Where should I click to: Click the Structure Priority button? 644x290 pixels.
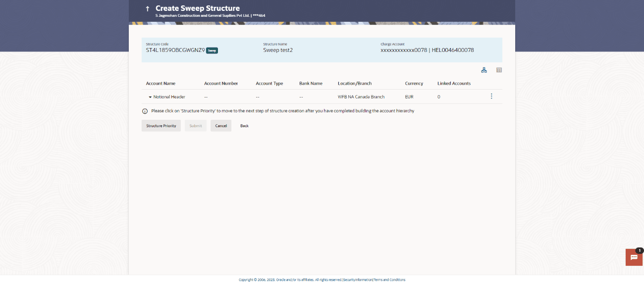[x=161, y=126]
